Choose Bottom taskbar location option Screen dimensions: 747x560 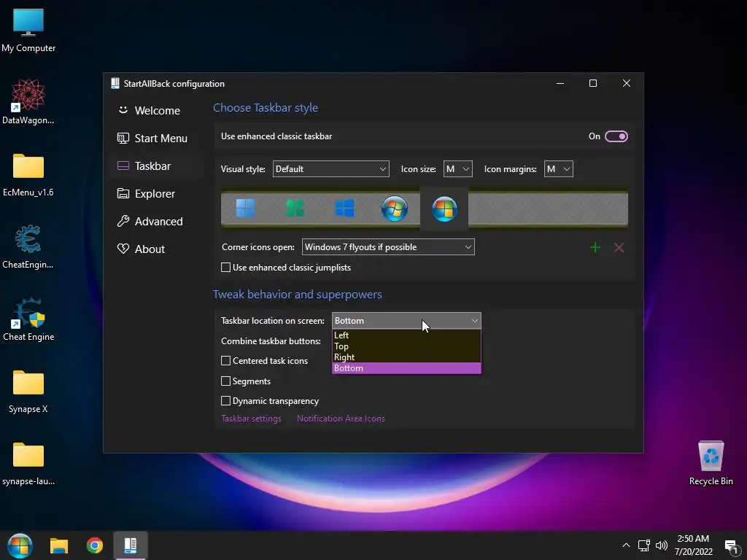coord(406,368)
